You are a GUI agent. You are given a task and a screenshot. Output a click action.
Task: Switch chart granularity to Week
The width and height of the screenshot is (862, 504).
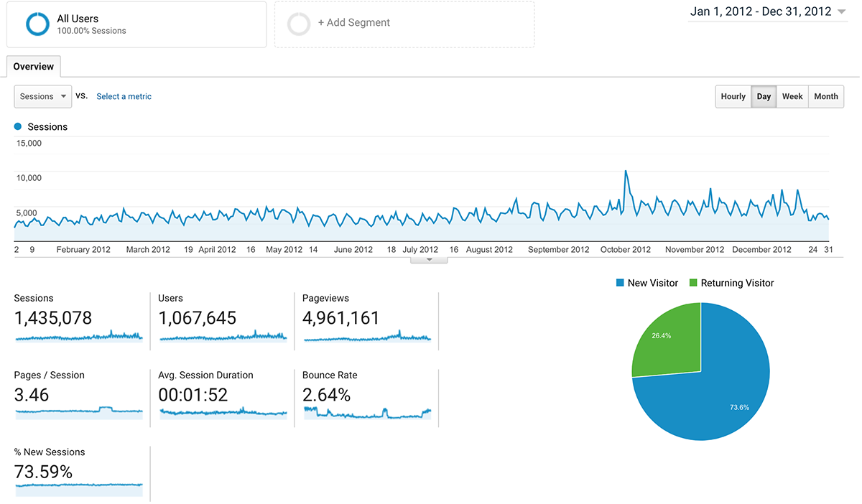[x=792, y=96]
